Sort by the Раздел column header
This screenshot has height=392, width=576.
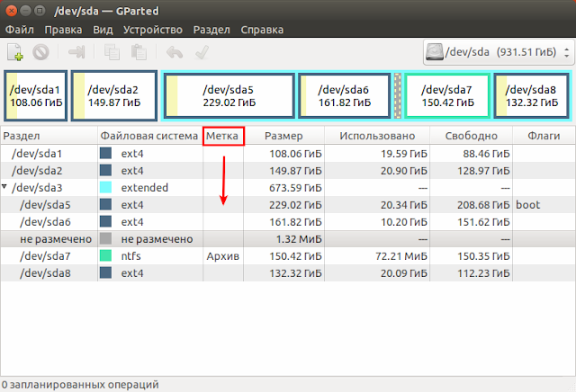point(49,136)
